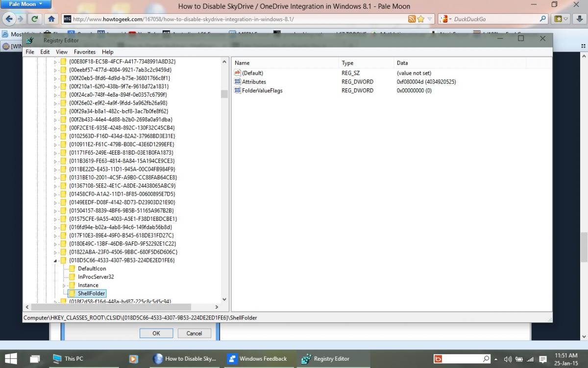The width and height of the screenshot is (588, 368).
Task: Open the Pale Moon application menu
Action: click(26, 4)
